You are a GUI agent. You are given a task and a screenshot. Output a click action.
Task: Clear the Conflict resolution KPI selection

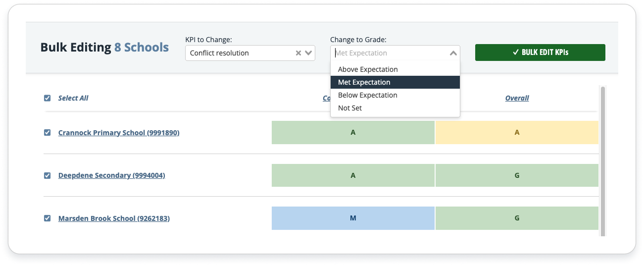pos(298,53)
